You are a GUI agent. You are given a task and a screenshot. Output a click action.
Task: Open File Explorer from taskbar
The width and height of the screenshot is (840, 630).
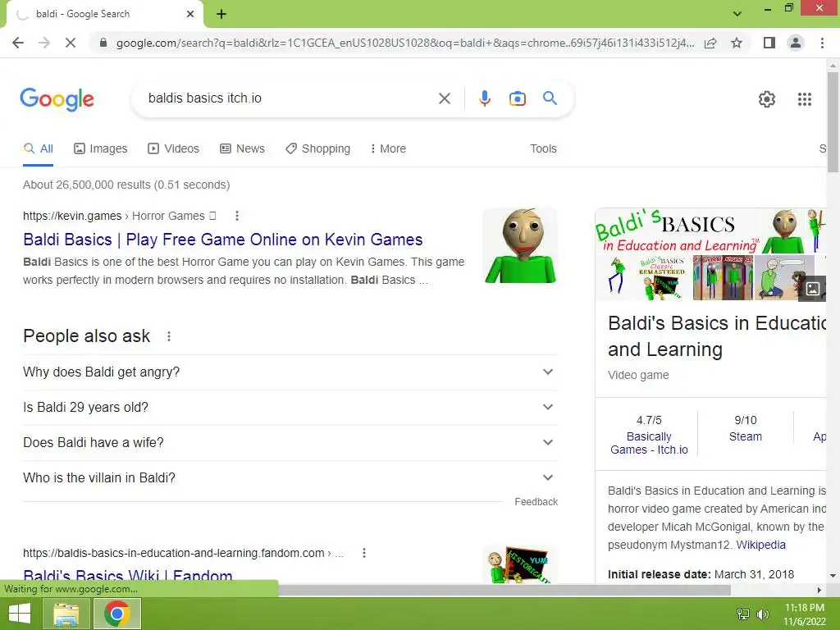coord(66,614)
